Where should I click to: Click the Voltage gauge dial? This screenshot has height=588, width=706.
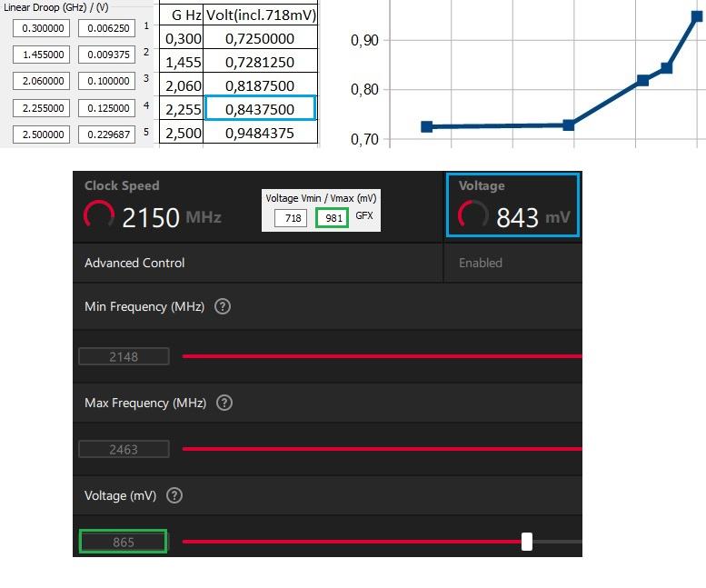472,214
